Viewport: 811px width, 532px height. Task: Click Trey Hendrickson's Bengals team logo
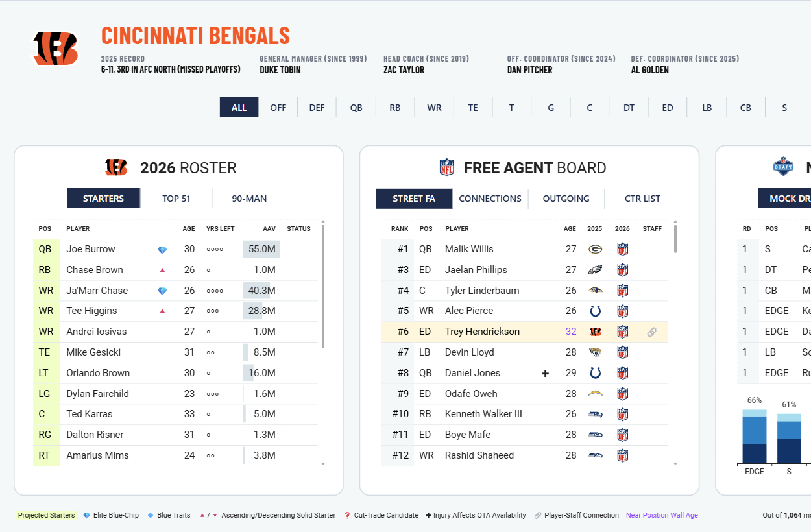[x=595, y=332]
